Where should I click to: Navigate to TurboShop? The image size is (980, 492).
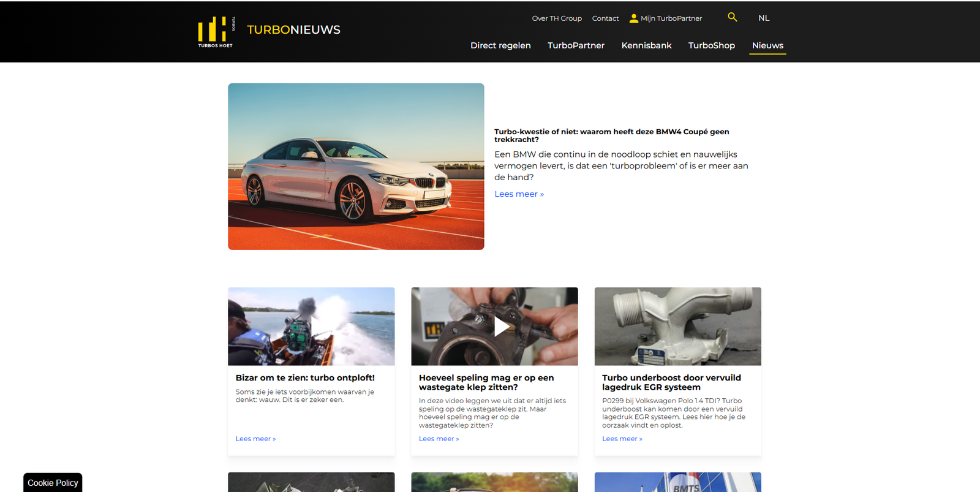click(711, 45)
